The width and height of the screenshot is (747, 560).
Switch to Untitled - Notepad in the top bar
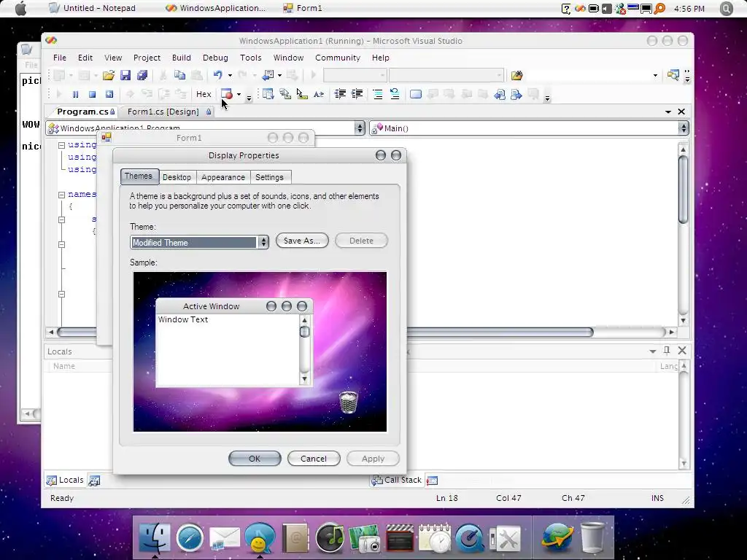click(x=93, y=8)
